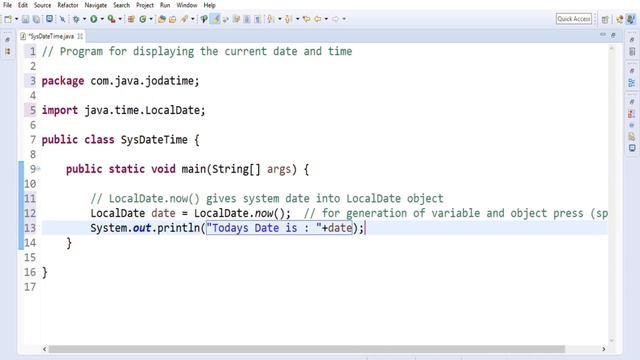Open the Problems view icon
The image size is (640, 360).
coord(632,114)
